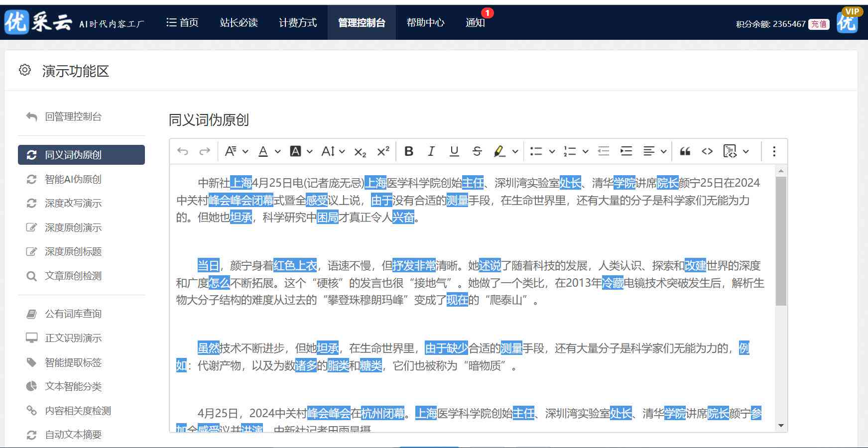Open the 帮助中心 menu item
The image size is (868, 448).
[x=425, y=22]
